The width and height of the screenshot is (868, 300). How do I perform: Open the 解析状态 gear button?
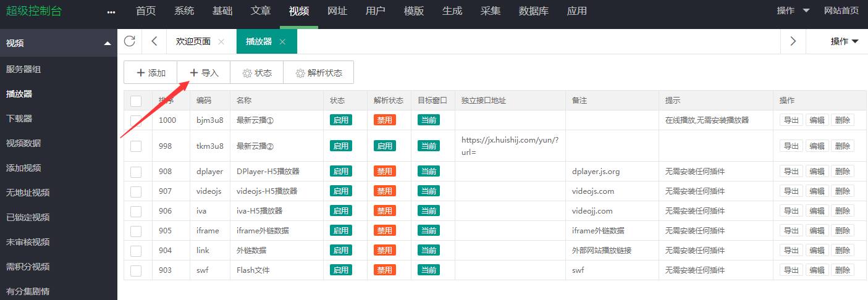coord(319,73)
